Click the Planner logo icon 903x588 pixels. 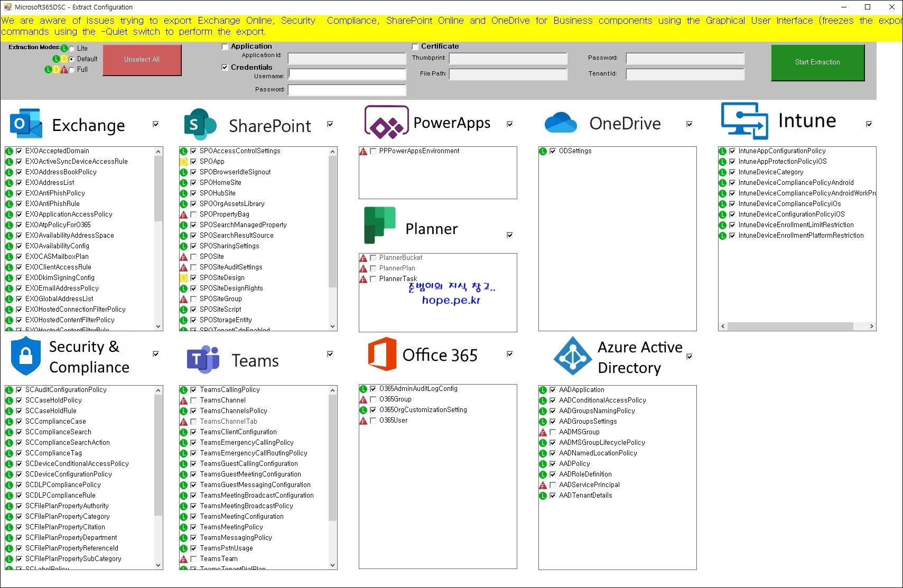(379, 225)
